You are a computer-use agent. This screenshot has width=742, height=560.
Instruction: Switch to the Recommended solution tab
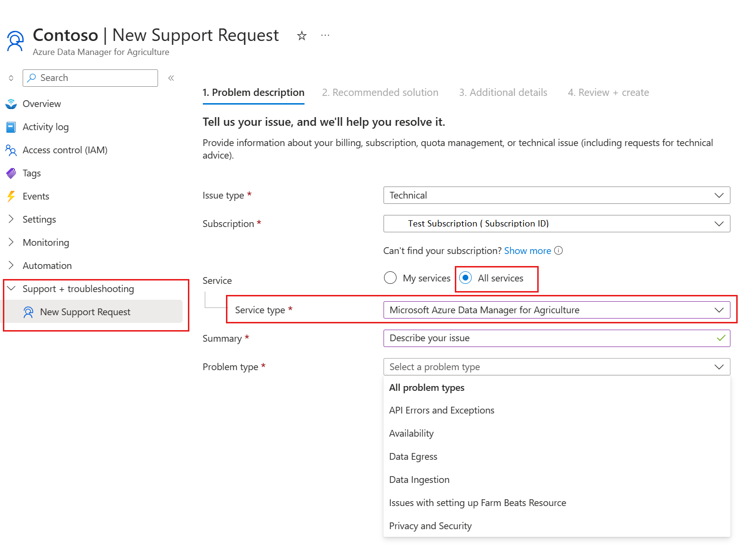(380, 92)
